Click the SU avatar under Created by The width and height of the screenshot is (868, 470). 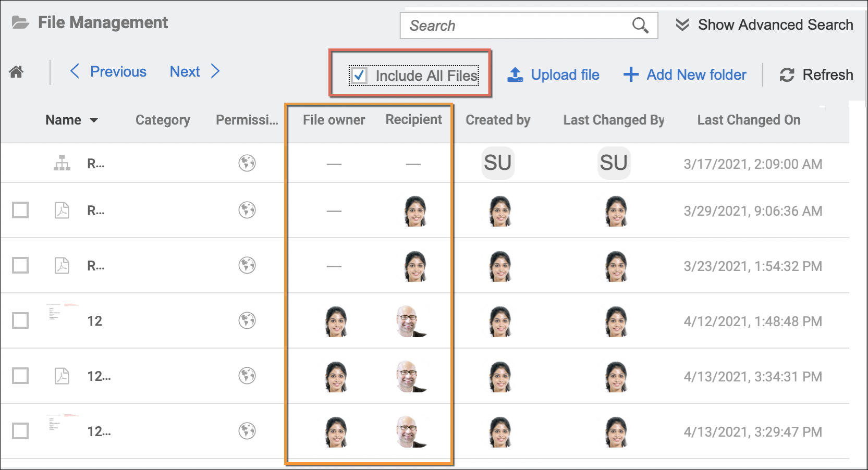tap(497, 163)
